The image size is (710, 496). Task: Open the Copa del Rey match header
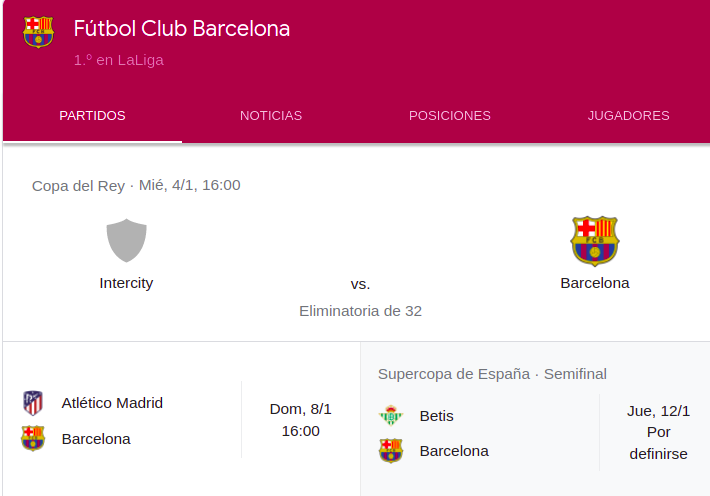coord(136,185)
